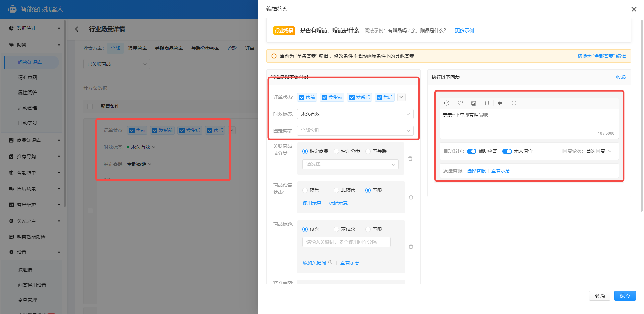This screenshot has width=644, height=314.
Task: Open the 更多示例 link
Action: [x=465, y=30]
